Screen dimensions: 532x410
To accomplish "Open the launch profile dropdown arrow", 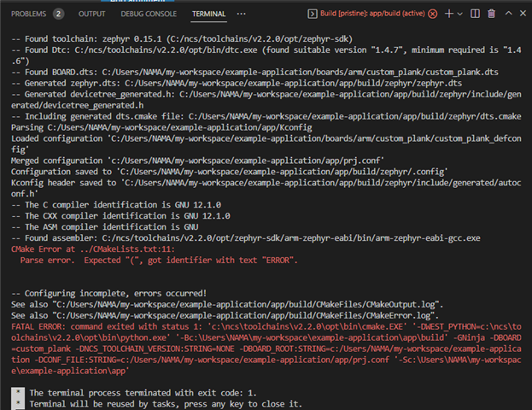I will tap(459, 14).
